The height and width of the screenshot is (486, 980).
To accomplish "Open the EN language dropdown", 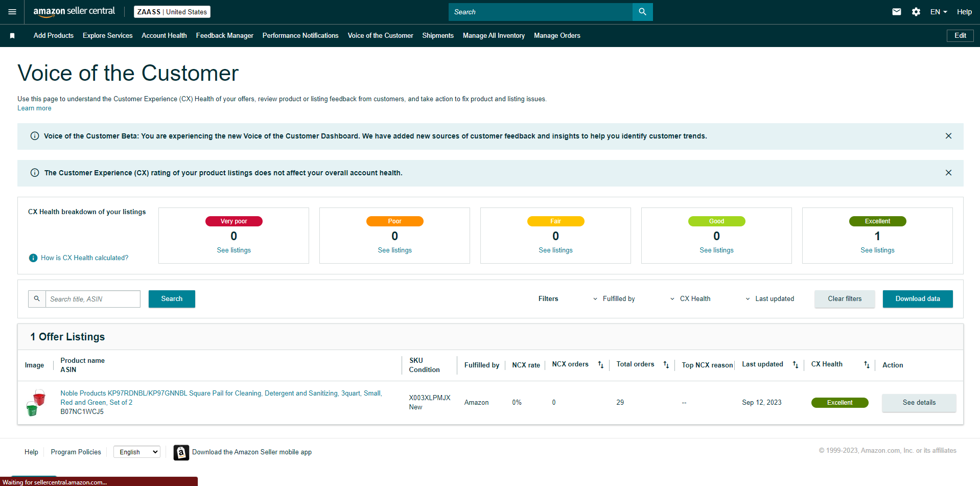I will coord(939,12).
